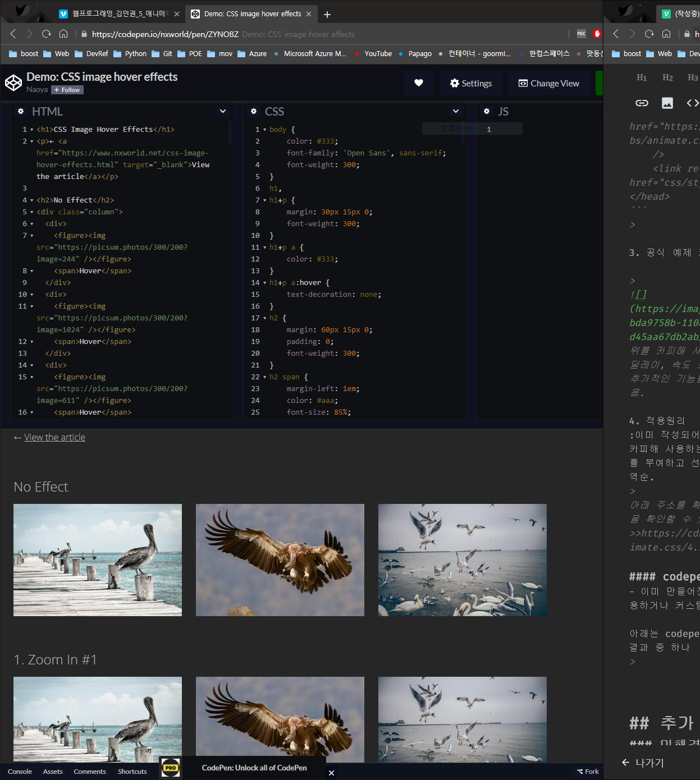Go to browser home page icon
Image resolution: width=700 pixels, height=780 pixels.
(x=63, y=34)
